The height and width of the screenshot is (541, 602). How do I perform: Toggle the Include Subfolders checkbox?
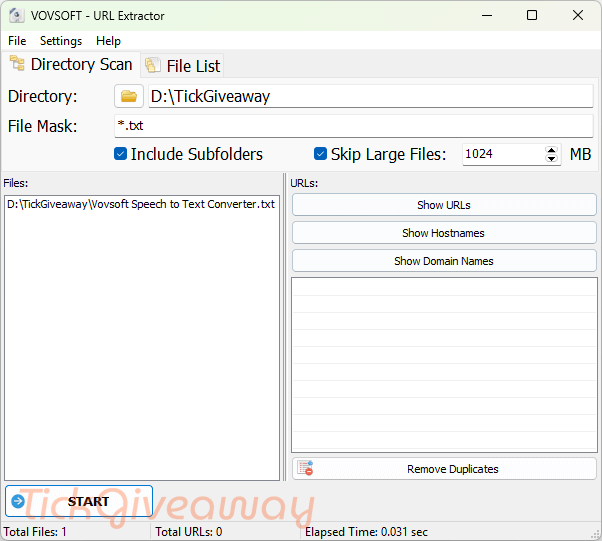coord(121,154)
